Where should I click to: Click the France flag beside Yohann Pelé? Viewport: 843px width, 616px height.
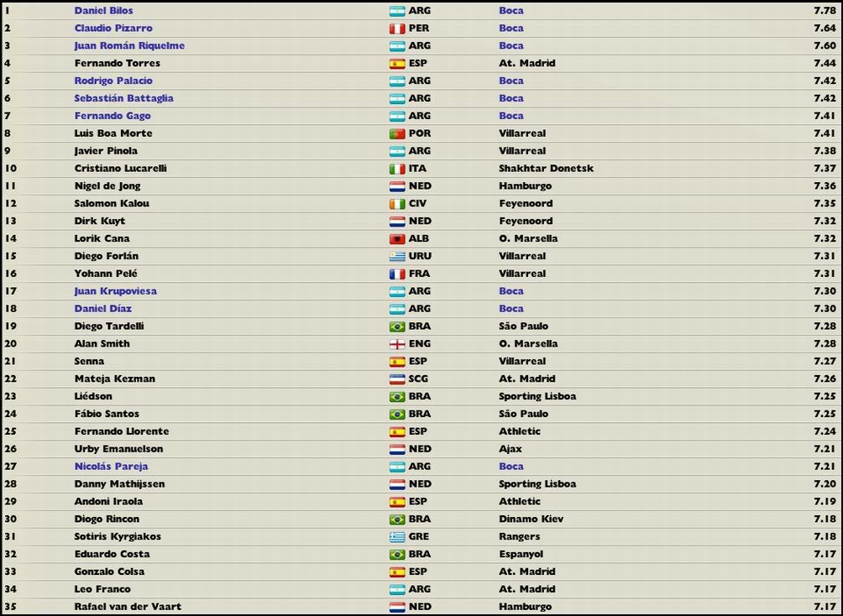397,274
